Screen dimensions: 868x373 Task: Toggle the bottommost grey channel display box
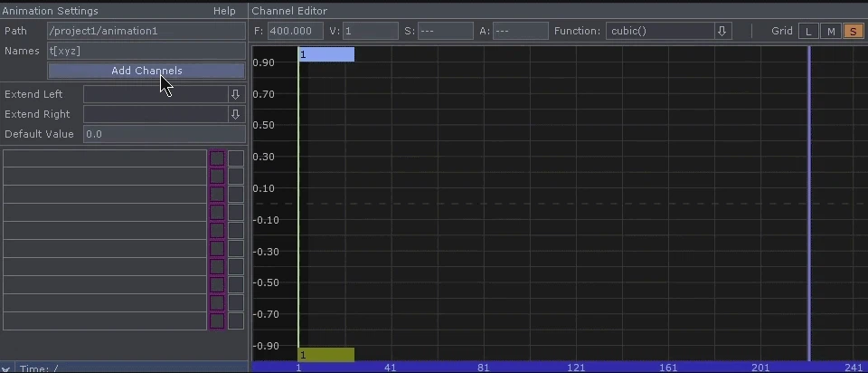pyautogui.click(x=236, y=320)
